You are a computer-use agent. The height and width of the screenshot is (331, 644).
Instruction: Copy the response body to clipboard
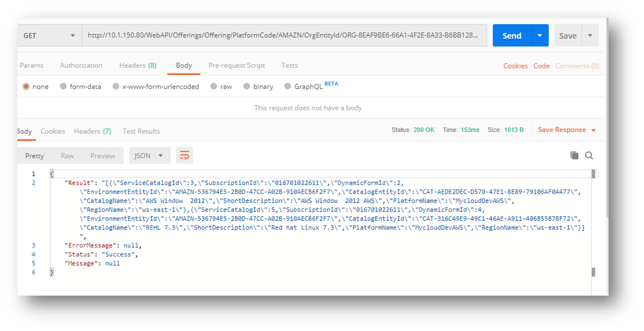click(574, 156)
